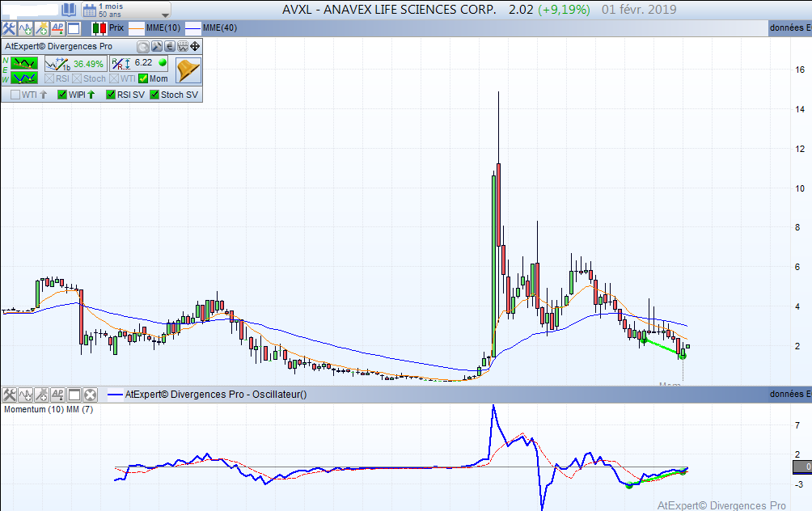Click the AP icon in oscillator toolbar
Viewport: 812px width, 511px height.
57,395
